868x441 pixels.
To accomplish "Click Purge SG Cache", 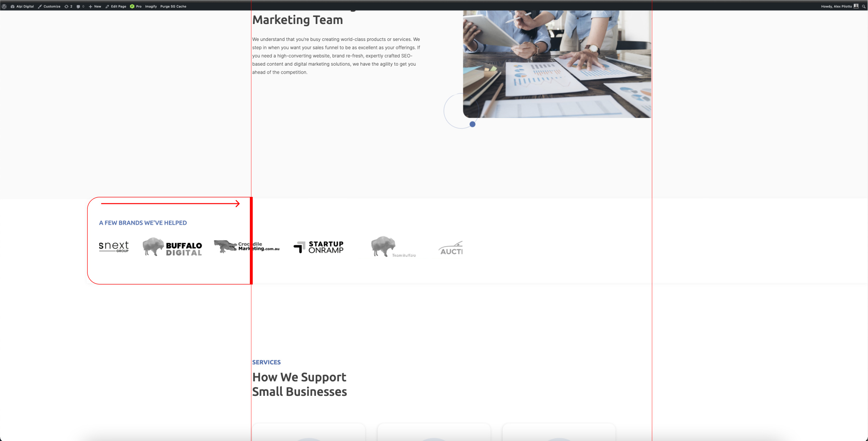I will 173,6.
